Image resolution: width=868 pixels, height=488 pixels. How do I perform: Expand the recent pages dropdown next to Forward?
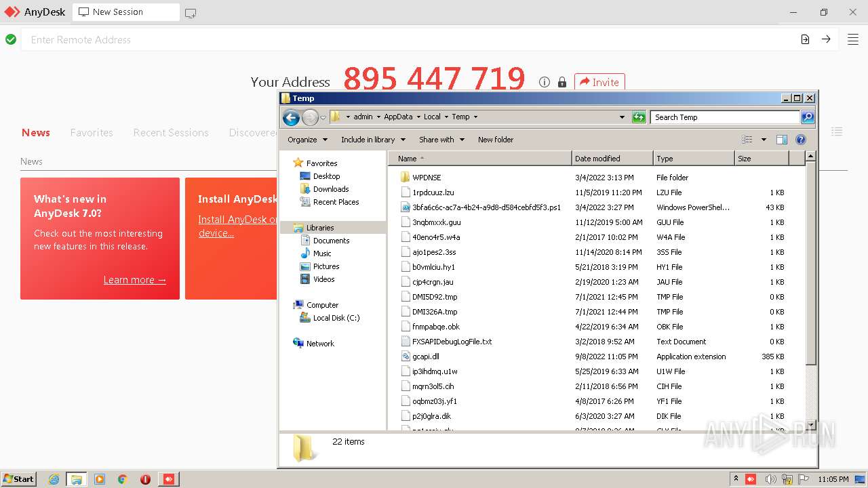pyautogui.click(x=323, y=117)
